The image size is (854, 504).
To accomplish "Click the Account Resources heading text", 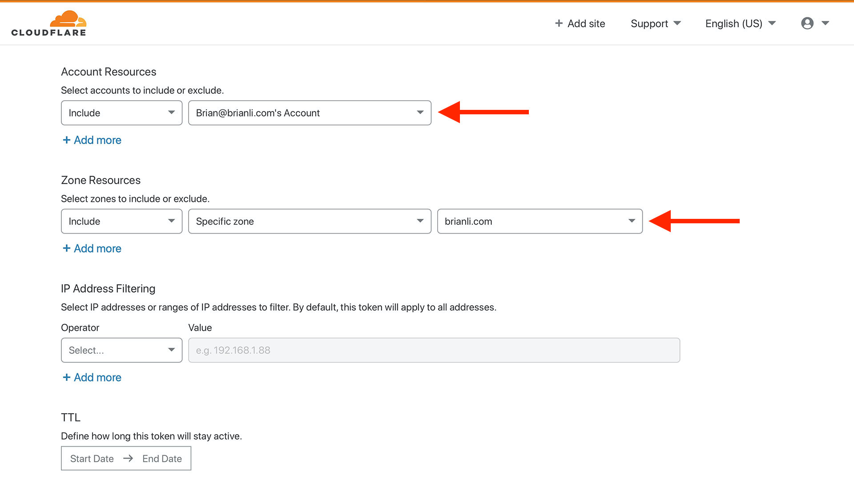I will [109, 72].
